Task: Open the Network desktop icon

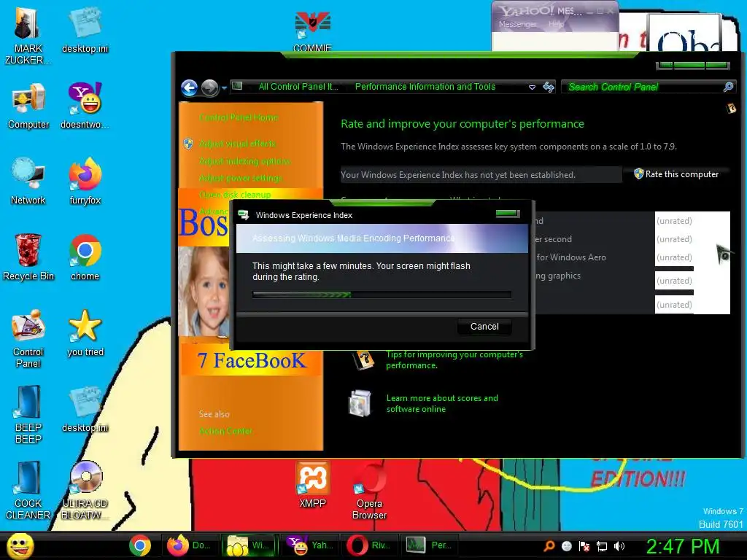Action: coord(28,182)
